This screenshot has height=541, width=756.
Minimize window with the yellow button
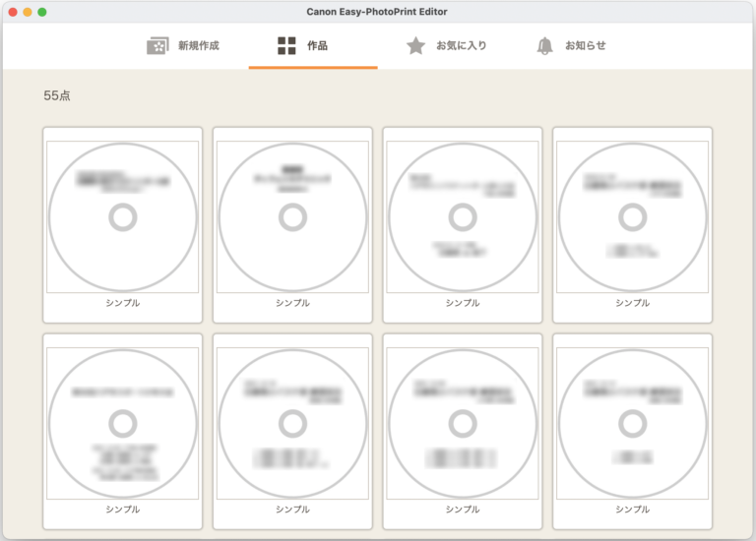[x=28, y=12]
